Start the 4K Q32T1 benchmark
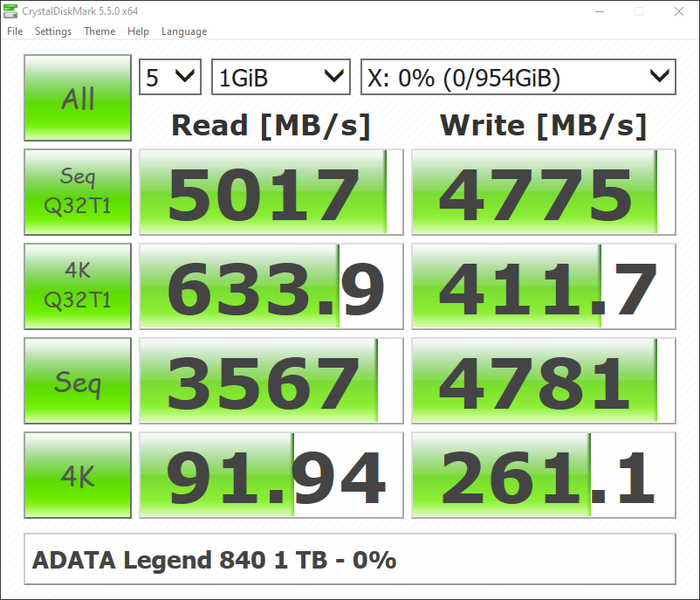 pyautogui.click(x=78, y=286)
